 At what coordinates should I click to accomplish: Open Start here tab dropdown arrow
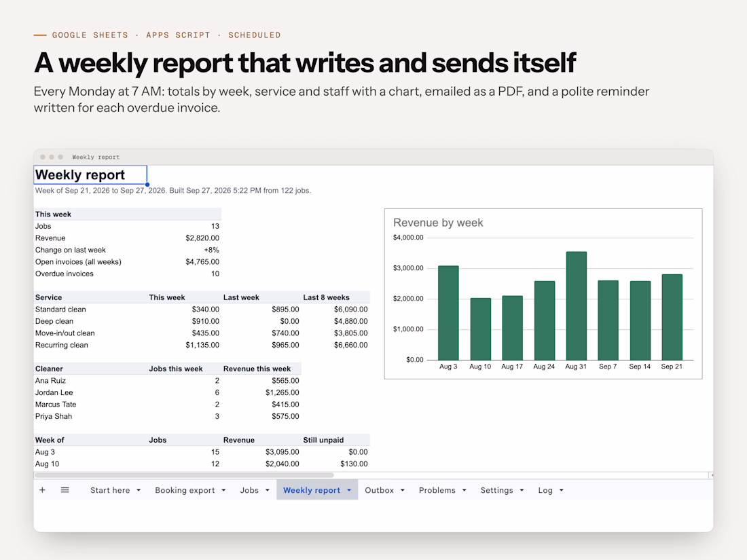click(x=139, y=491)
